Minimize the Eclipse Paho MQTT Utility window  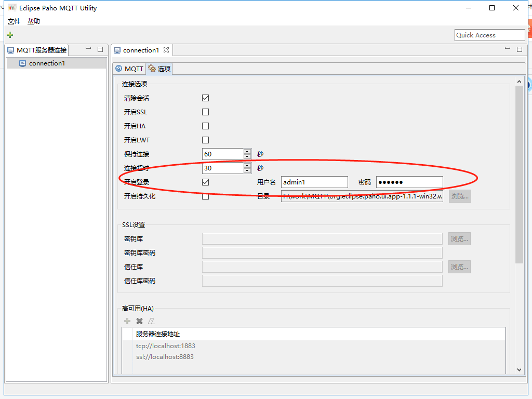469,8
